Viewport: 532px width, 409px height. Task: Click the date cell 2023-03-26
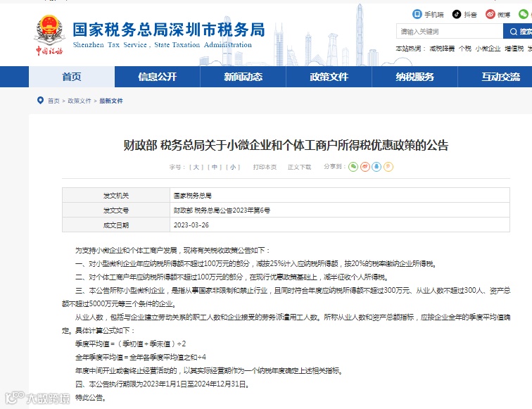[x=340, y=225]
